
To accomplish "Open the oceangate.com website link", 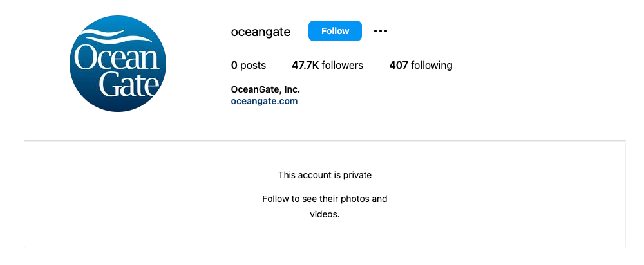I will pos(264,101).
